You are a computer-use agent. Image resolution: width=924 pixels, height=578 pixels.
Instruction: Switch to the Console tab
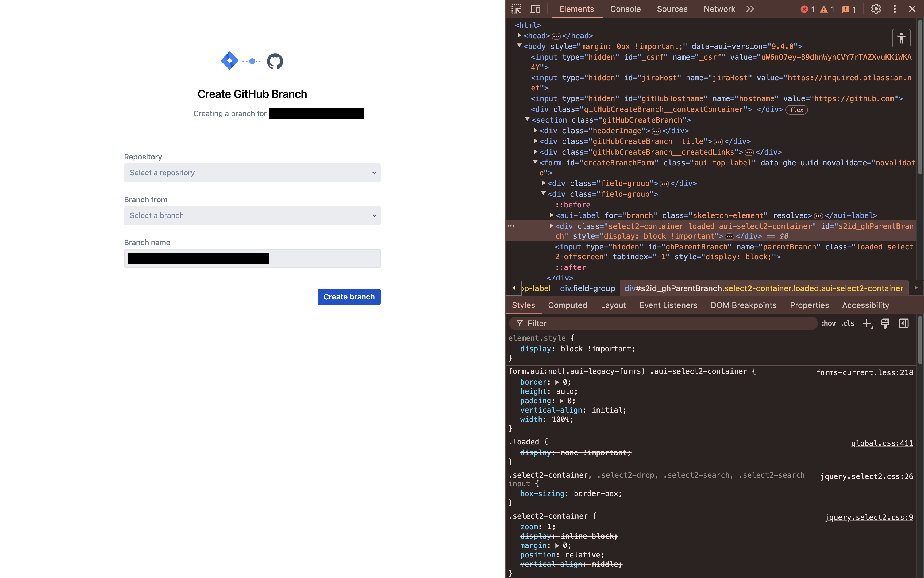625,9
